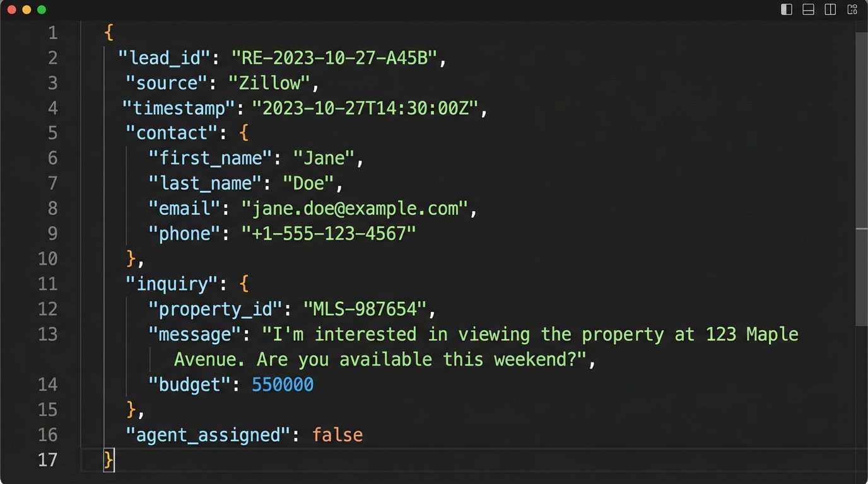Toggle the bottom panel layout icon
Viewport: 868px width, 484px height.
tap(808, 9)
